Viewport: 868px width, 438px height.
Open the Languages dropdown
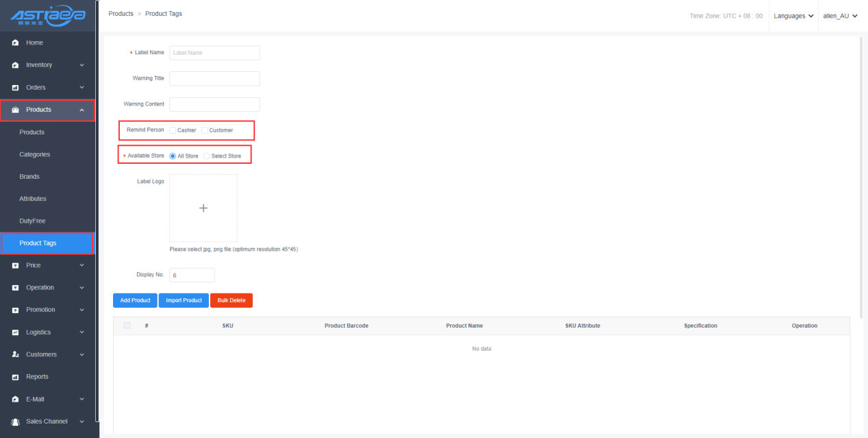[x=793, y=16]
